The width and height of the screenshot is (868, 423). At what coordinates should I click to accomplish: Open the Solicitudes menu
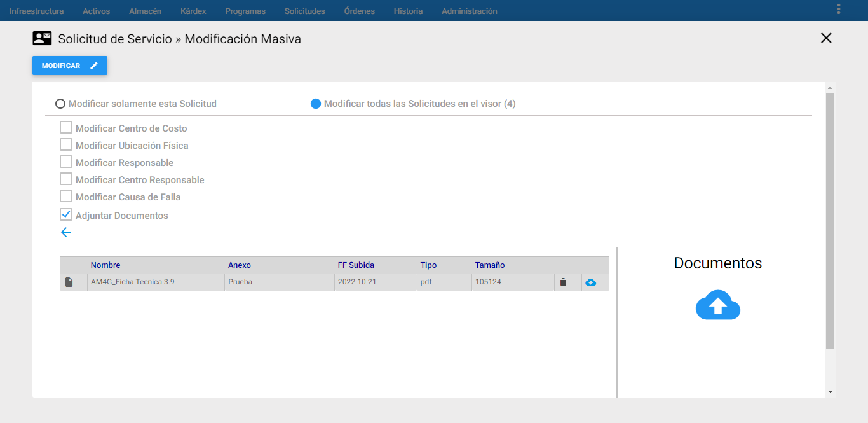pos(305,11)
